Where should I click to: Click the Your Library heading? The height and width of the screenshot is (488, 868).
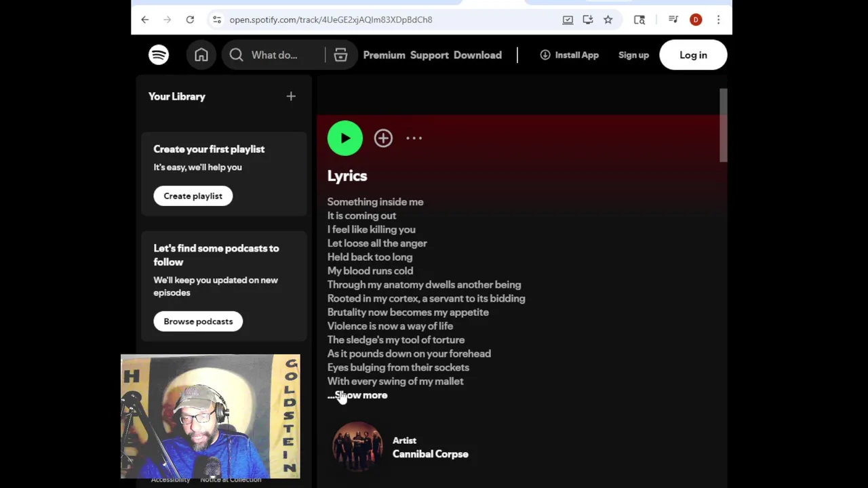point(176,96)
